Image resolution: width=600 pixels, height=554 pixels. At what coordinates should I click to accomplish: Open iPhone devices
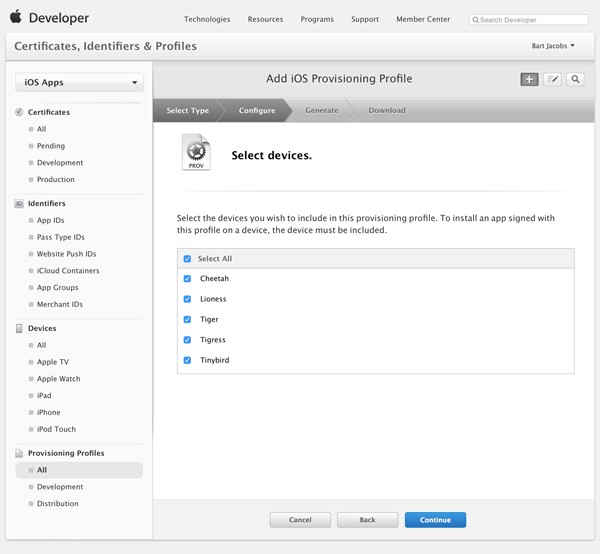click(x=49, y=412)
